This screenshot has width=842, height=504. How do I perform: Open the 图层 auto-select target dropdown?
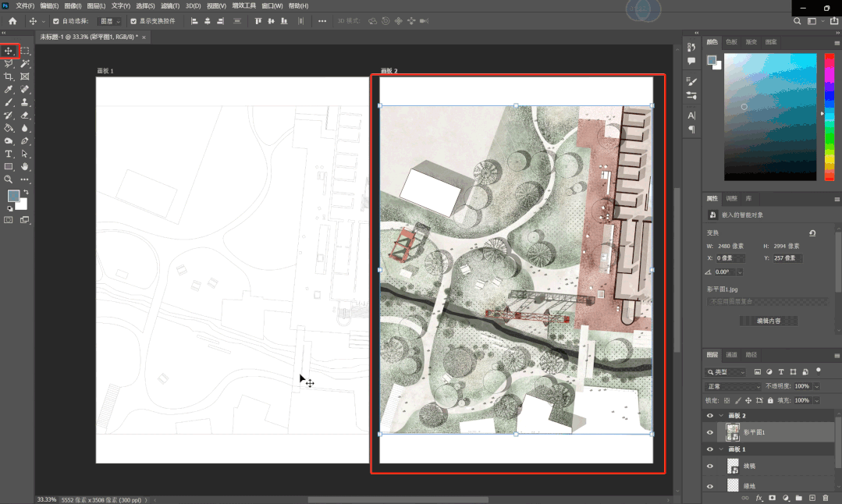110,21
